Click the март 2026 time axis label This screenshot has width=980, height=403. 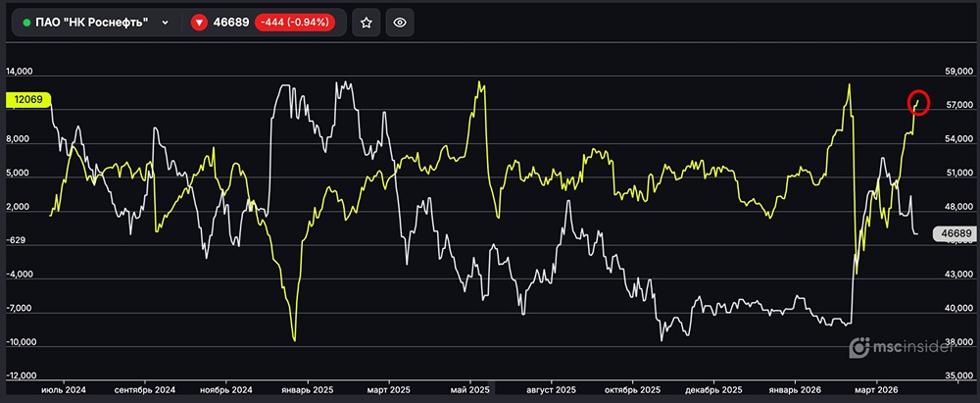(876, 389)
